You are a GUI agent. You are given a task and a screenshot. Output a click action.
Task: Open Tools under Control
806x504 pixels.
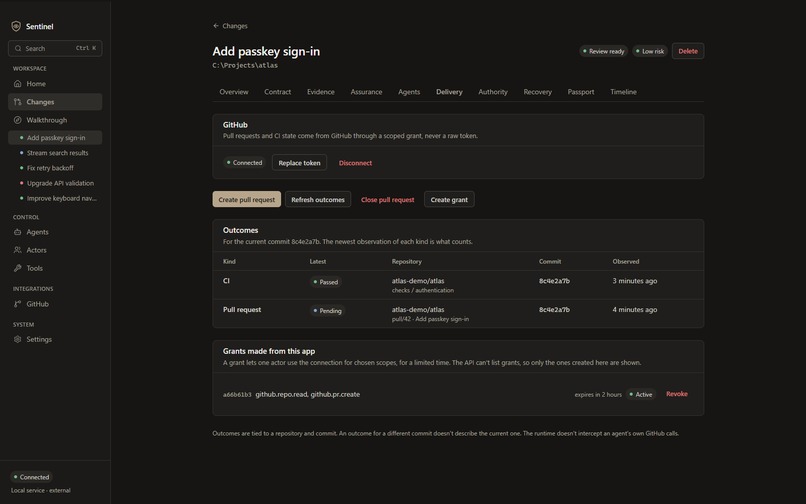pos(55,268)
